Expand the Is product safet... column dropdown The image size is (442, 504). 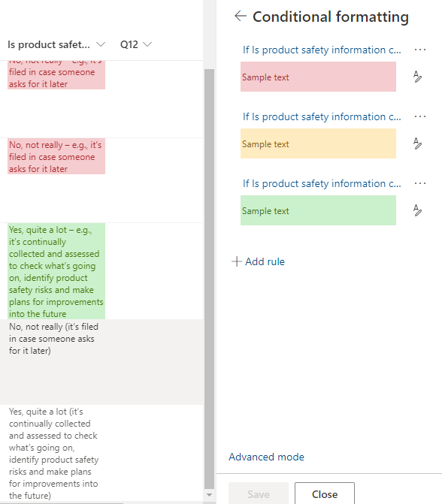point(101,44)
